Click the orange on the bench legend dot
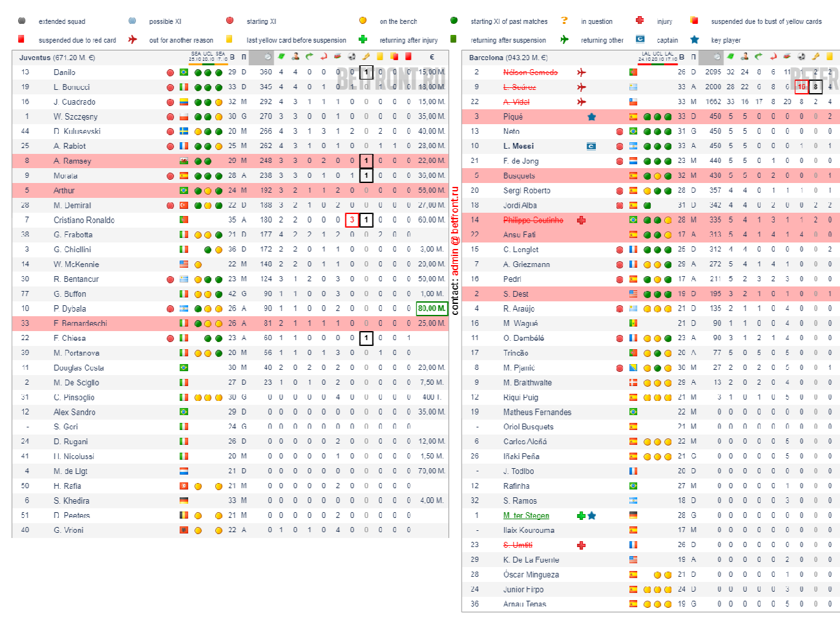 point(363,21)
